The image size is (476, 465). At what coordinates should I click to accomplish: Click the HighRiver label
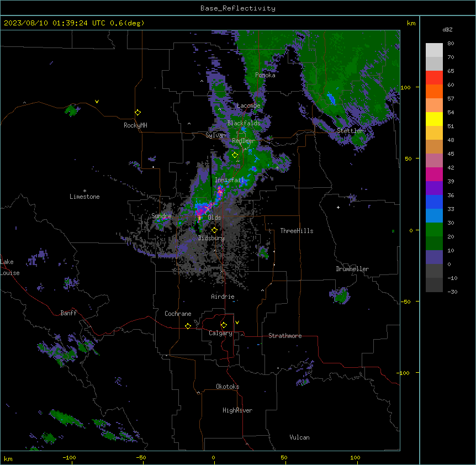[237, 410]
